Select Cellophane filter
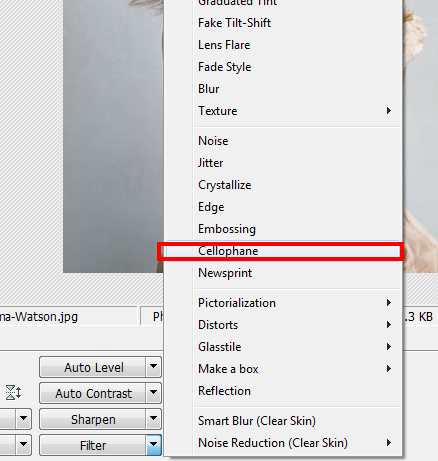 (283, 251)
